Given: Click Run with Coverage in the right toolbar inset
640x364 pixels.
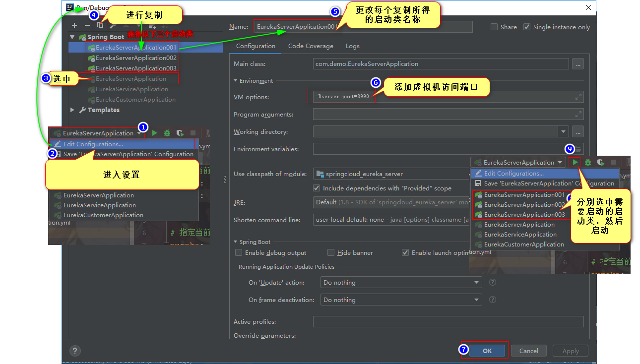Looking at the screenshot, I should coord(600,162).
